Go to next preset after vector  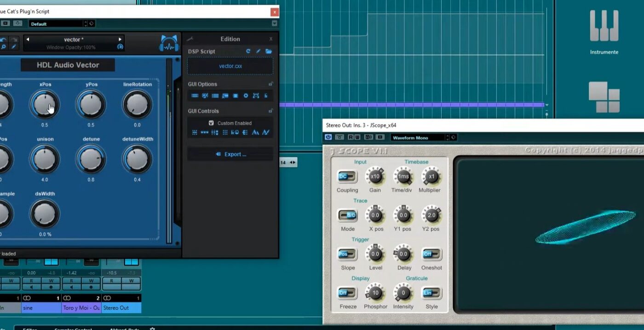tap(120, 40)
